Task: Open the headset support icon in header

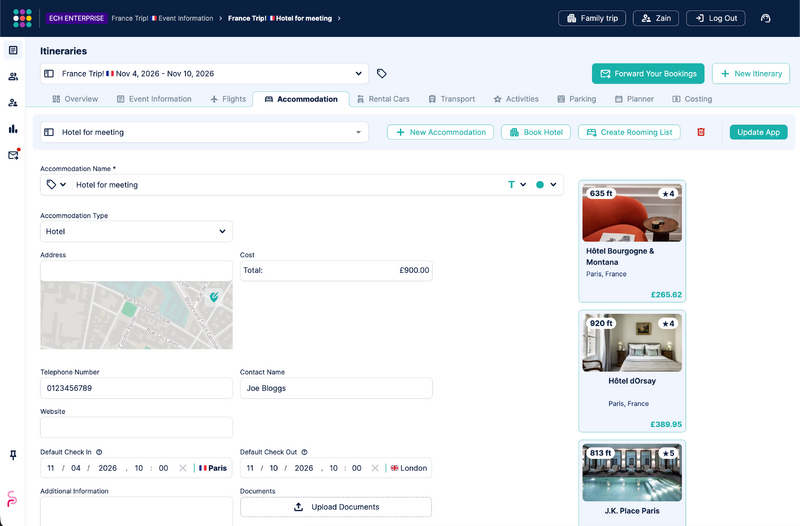Action: 765,18
